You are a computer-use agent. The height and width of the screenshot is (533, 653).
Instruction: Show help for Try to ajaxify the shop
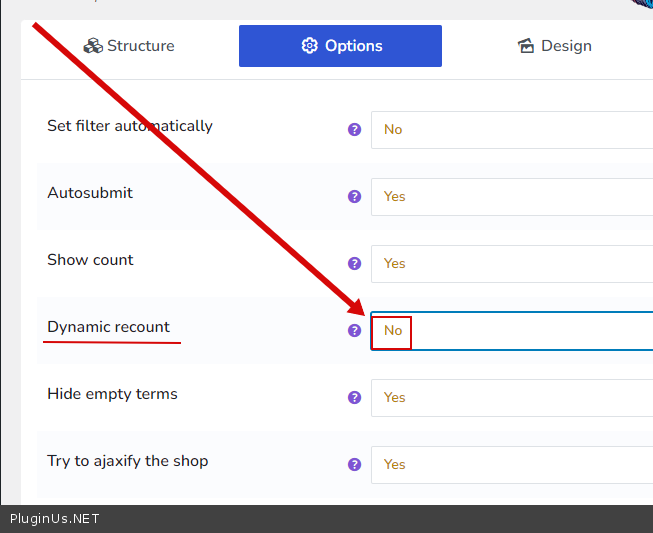click(x=354, y=465)
